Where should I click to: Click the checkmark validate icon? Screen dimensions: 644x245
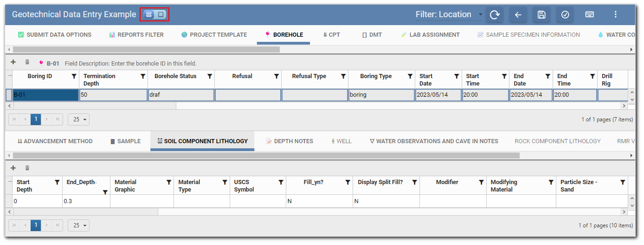point(565,14)
